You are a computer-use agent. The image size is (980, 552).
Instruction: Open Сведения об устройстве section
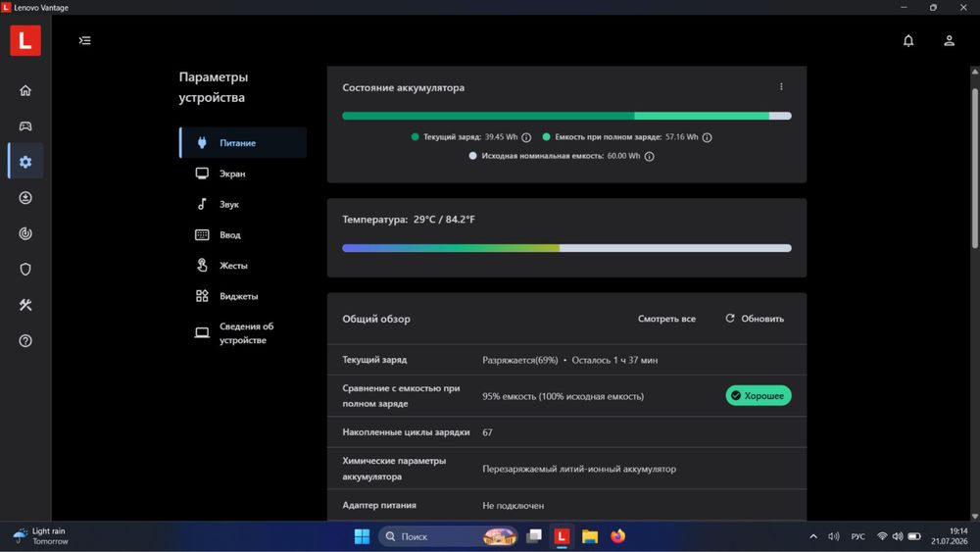click(243, 333)
